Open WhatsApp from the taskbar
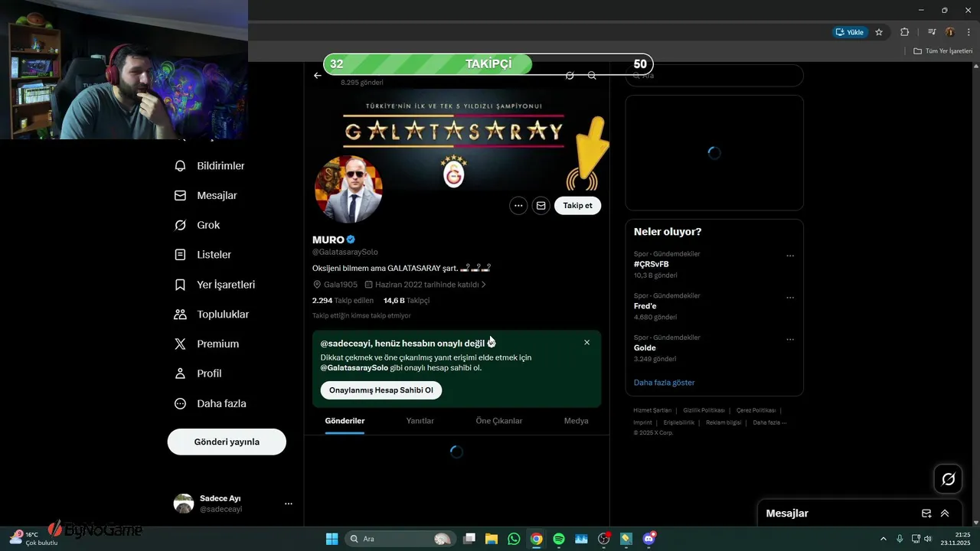 coord(514,539)
